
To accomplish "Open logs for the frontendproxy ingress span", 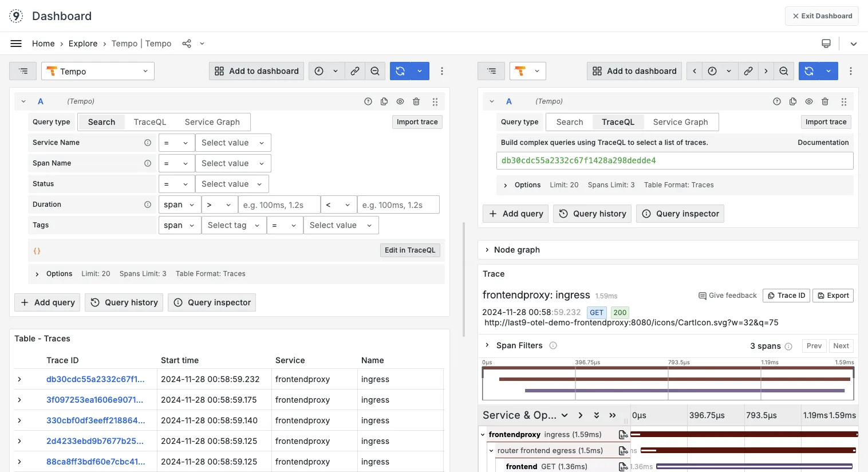I will tap(623, 435).
